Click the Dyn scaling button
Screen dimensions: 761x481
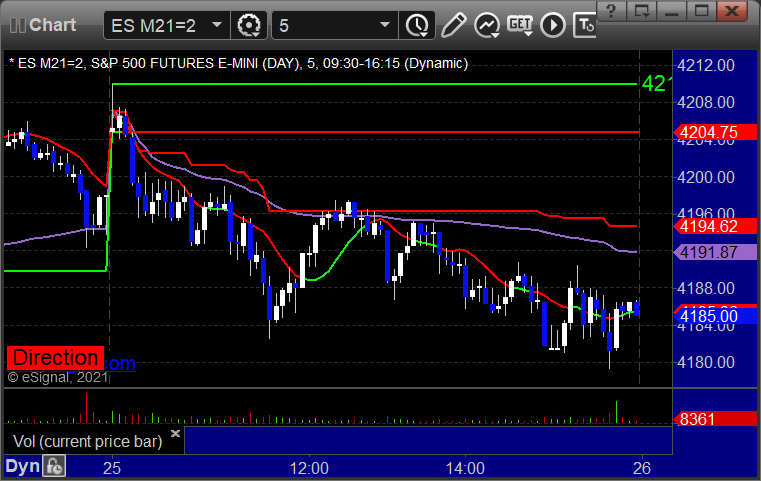coord(22,466)
